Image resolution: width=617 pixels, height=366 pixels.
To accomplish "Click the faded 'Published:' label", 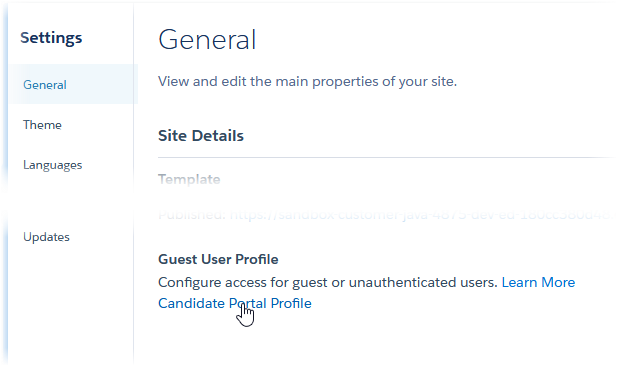I will (x=192, y=215).
